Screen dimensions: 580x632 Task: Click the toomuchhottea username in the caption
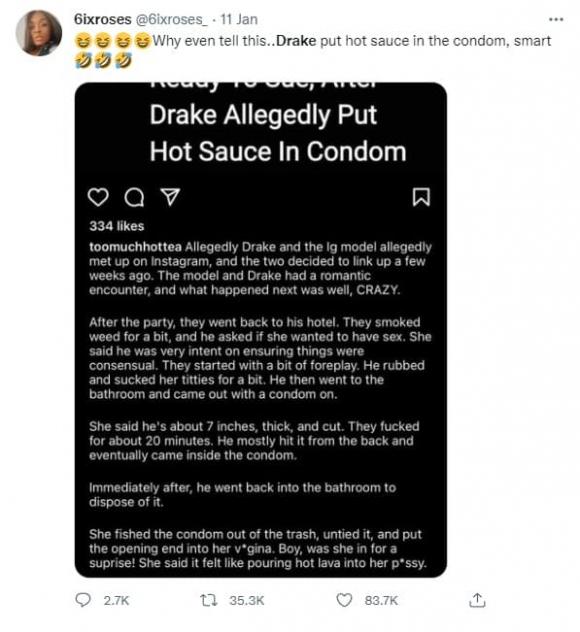coord(135,247)
